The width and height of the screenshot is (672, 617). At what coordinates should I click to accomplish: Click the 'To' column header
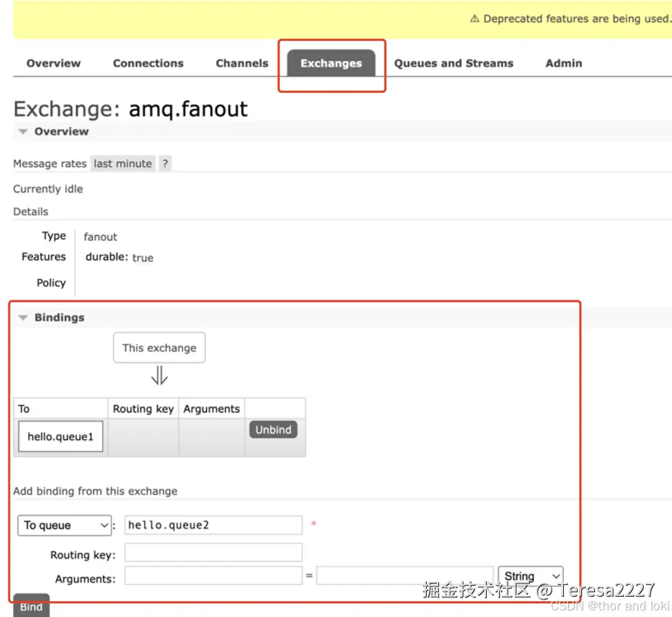(60, 409)
